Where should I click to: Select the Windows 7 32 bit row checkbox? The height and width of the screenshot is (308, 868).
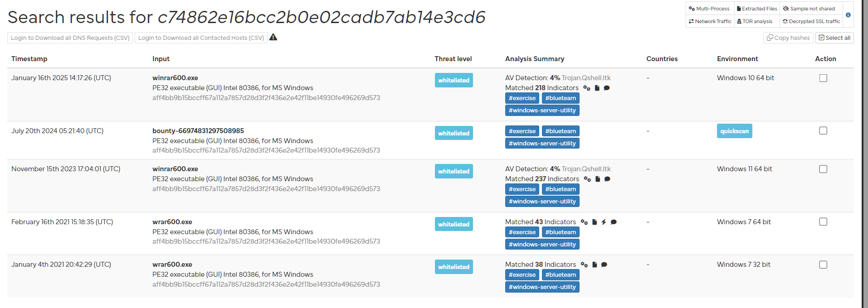click(x=823, y=265)
